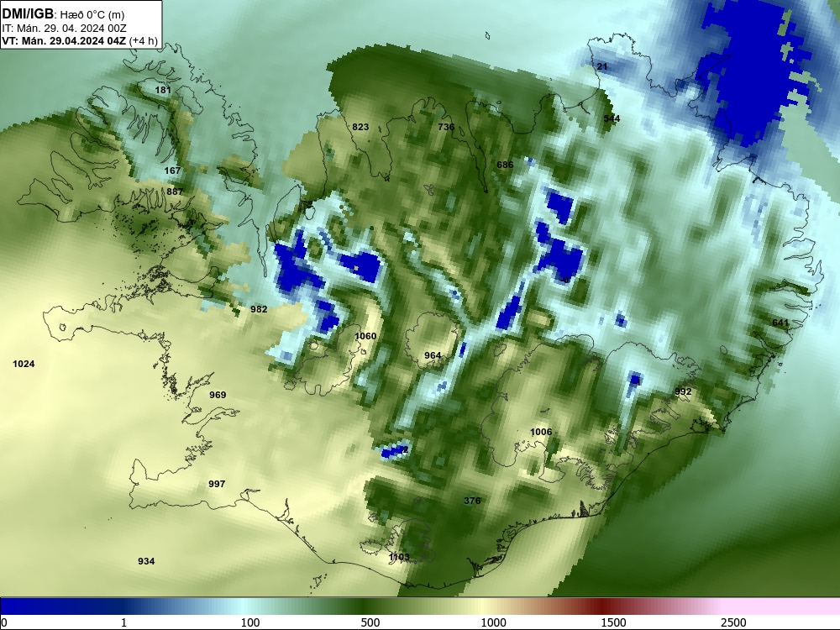Click the map value 982
Image resolution: width=840 pixels, height=630 pixels.
point(259,309)
